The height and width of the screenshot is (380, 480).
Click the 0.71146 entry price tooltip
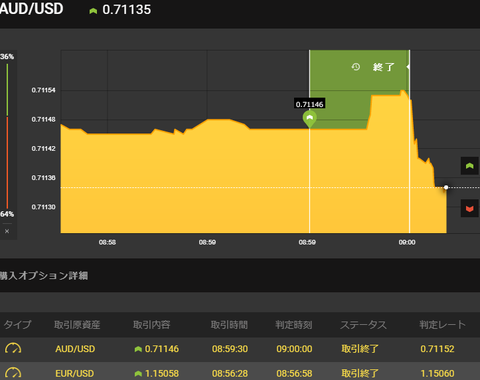(310, 104)
